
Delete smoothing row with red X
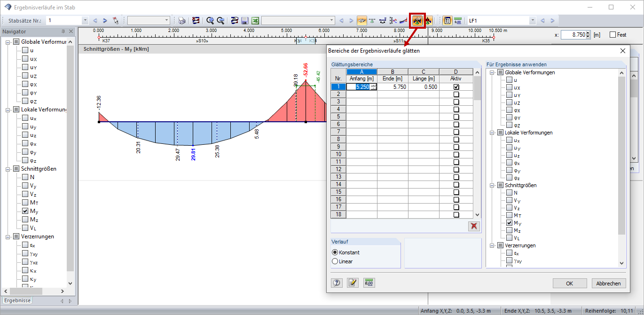(474, 226)
